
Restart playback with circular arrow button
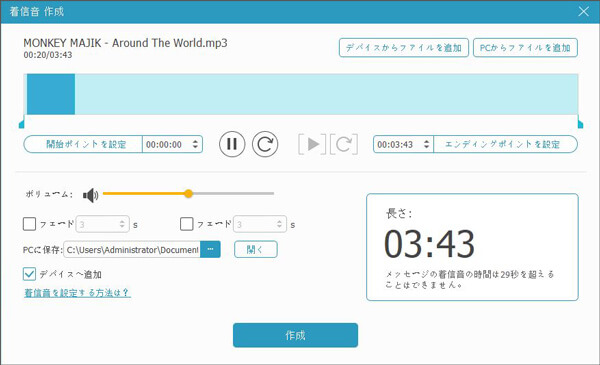[265, 144]
